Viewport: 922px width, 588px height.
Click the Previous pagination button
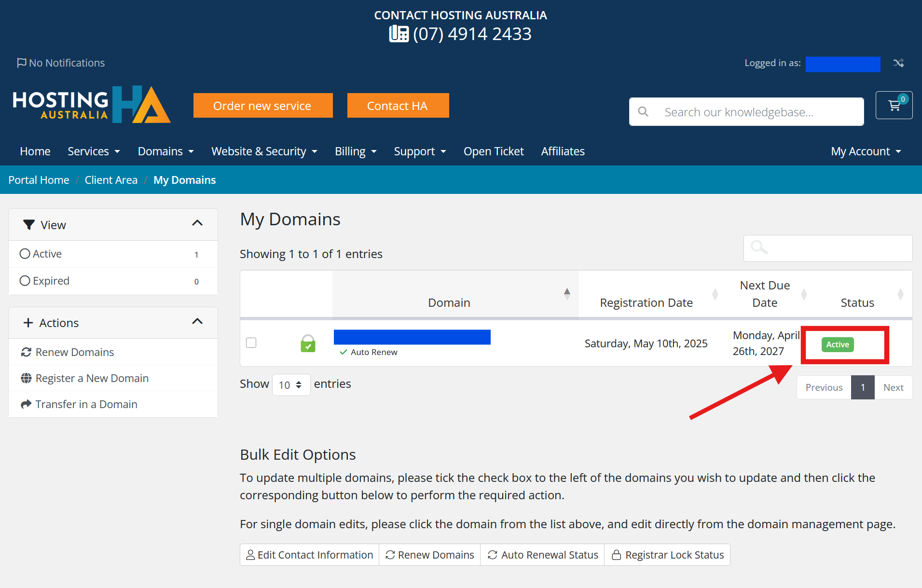pyautogui.click(x=824, y=387)
